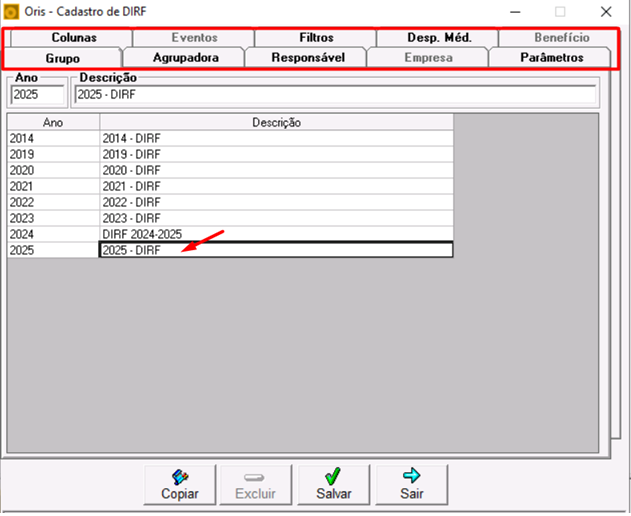Click the Copiar button
The height and width of the screenshot is (516, 631).
click(179, 485)
